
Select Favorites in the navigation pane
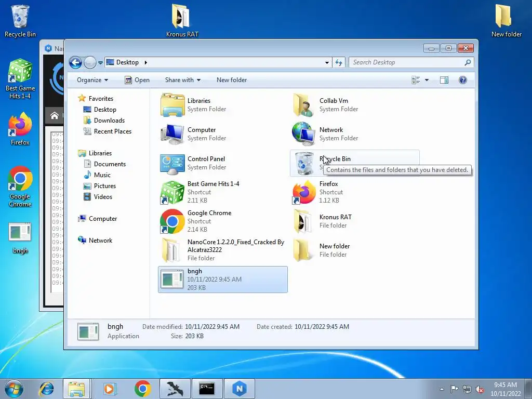coord(101,99)
